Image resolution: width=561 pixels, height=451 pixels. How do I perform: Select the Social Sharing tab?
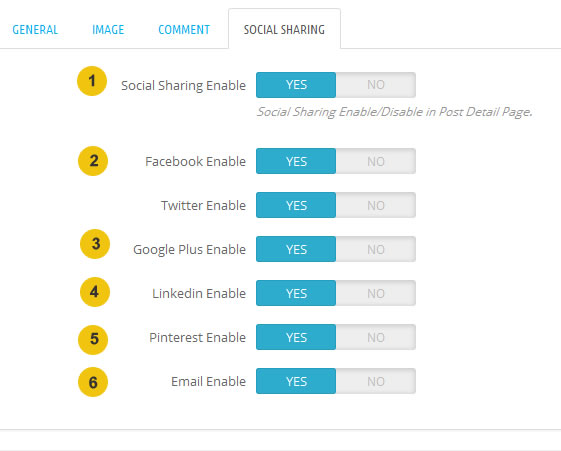pos(284,30)
